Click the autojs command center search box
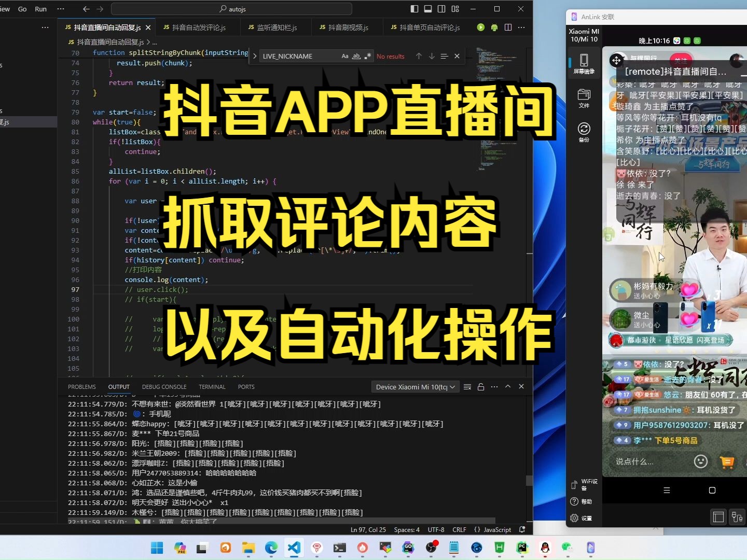 pyautogui.click(x=231, y=9)
